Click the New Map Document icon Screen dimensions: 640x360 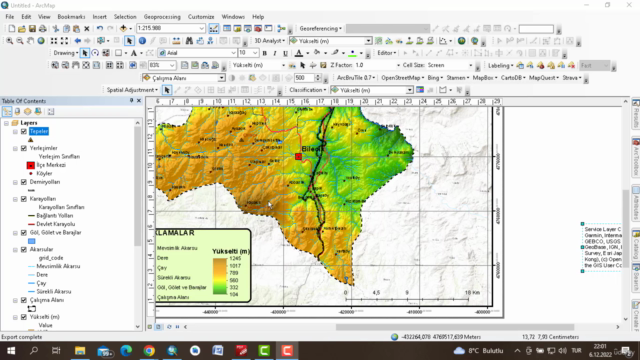point(11,29)
